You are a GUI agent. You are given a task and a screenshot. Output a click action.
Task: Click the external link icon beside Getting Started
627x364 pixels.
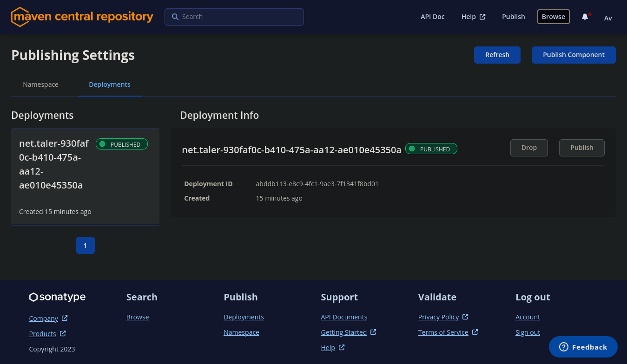point(373,332)
